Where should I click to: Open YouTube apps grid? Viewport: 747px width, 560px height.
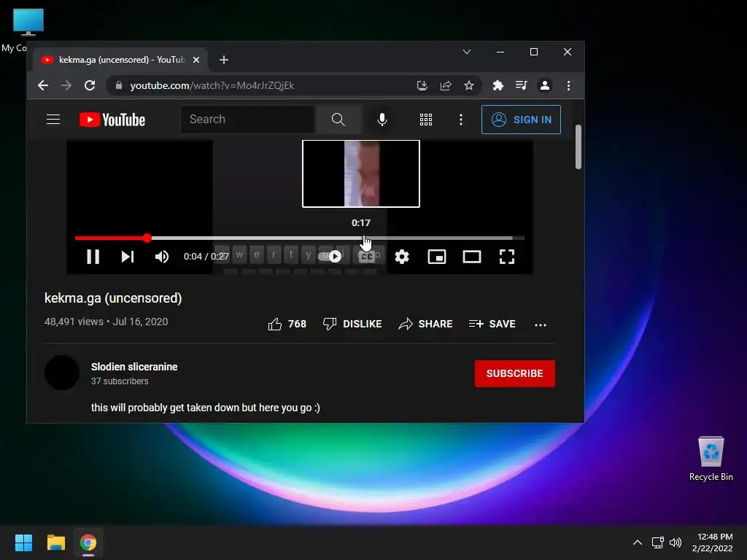[426, 120]
